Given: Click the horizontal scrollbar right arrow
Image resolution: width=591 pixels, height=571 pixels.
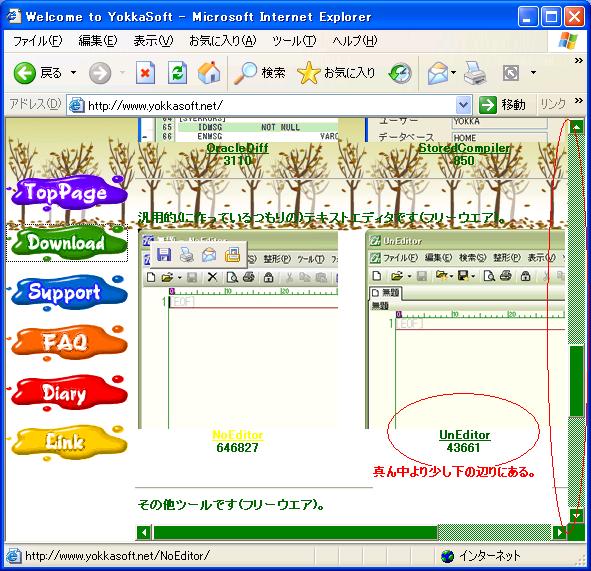Looking at the screenshot, I should tap(560, 533).
